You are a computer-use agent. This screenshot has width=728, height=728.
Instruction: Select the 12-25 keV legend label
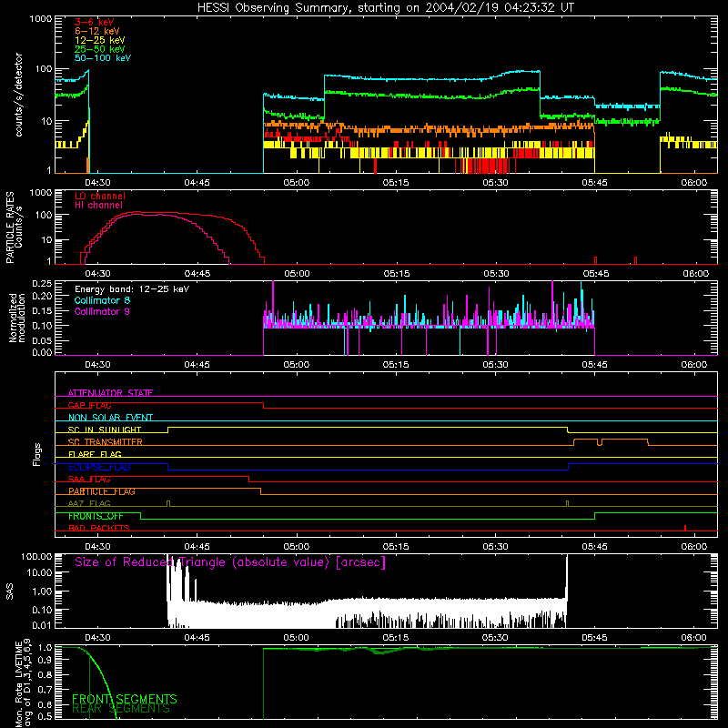pos(100,40)
